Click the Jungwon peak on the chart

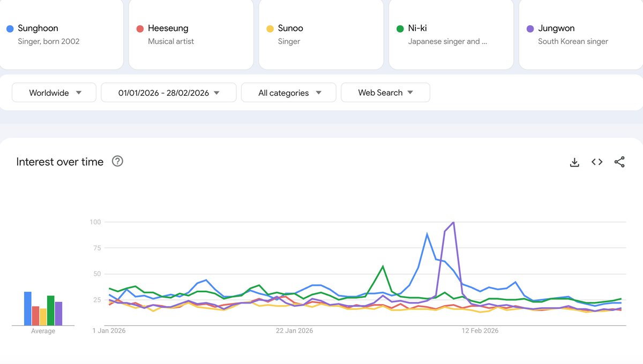(453, 221)
